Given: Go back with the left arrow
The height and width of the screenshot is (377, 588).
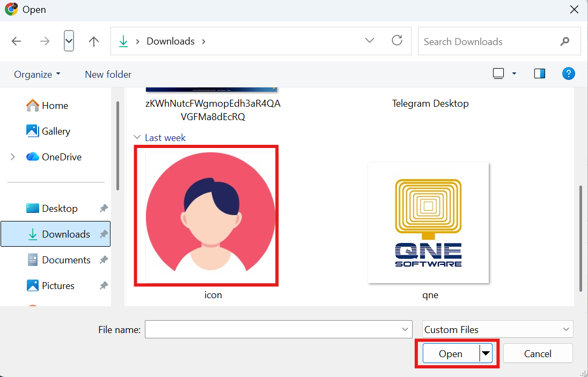Looking at the screenshot, I should [x=17, y=41].
